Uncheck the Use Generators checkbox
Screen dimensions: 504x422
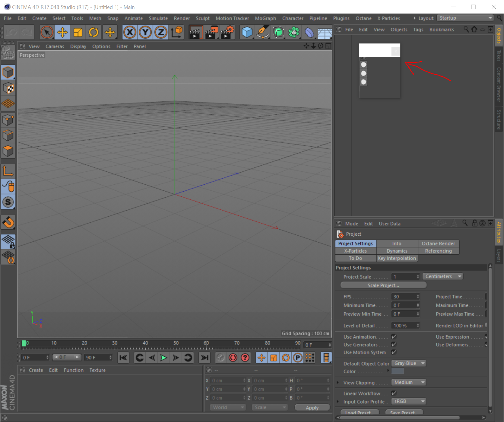(x=394, y=344)
